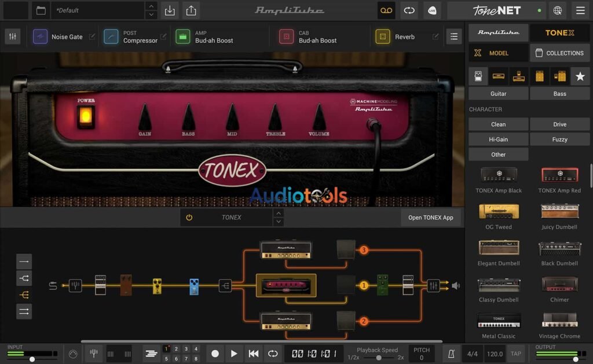
Task: Select the AmpliTube tab in the right panel
Action: pyautogui.click(x=498, y=32)
